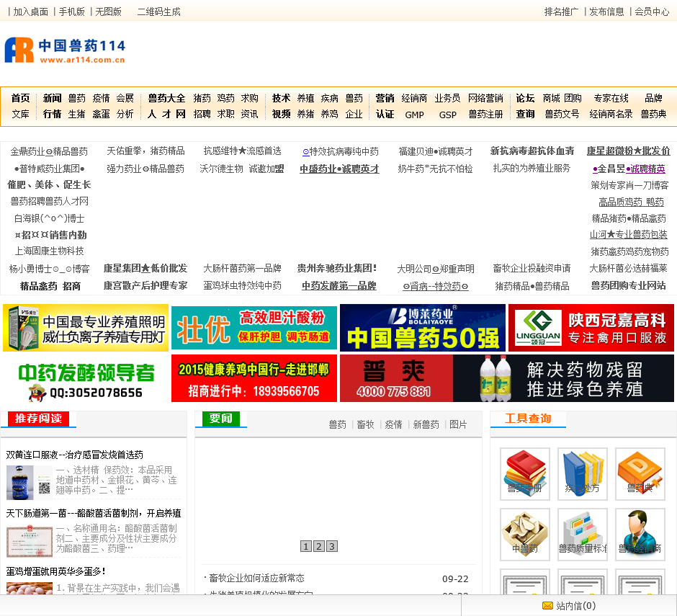677x616 pixels.
Task: Open the 2015健康养鸡中国行 red banner
Action: tap(254, 378)
